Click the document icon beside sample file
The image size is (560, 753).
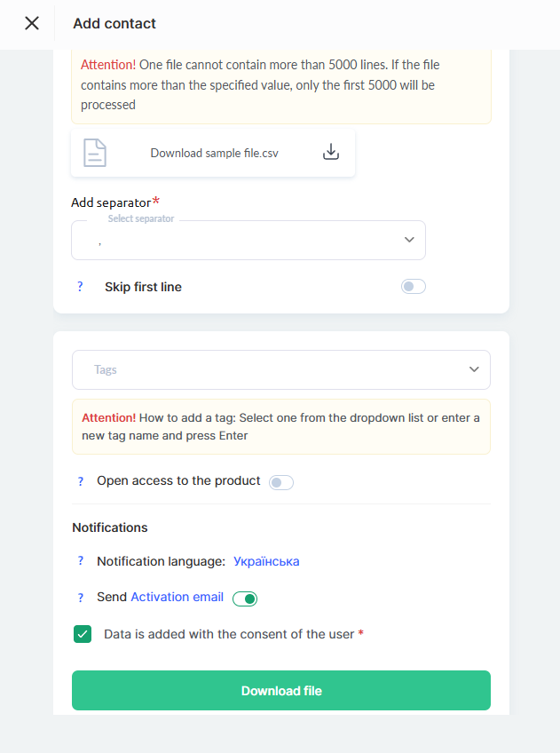pyautogui.click(x=95, y=153)
